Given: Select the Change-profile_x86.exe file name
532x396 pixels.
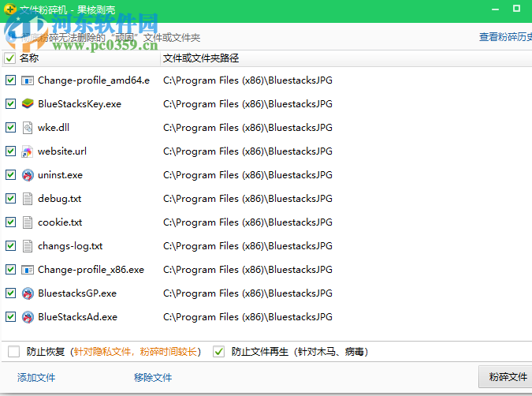Looking at the screenshot, I should [91, 270].
